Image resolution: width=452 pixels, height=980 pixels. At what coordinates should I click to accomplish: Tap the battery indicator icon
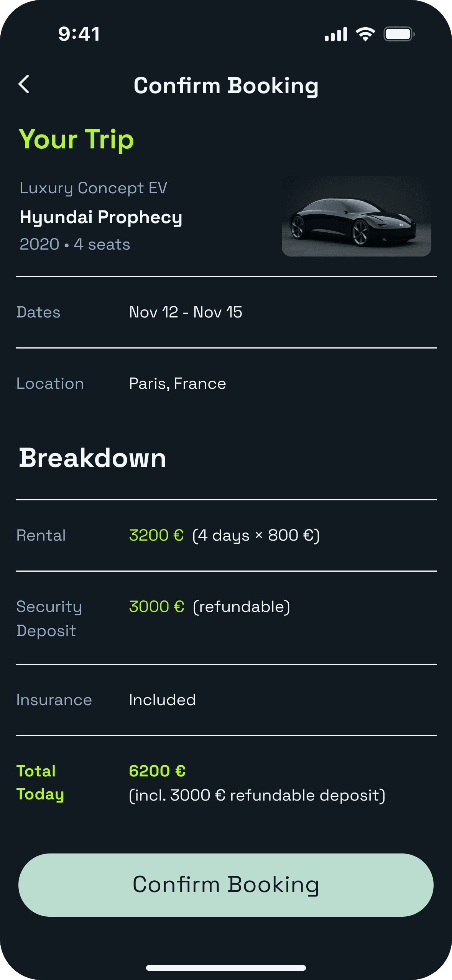[x=399, y=34]
